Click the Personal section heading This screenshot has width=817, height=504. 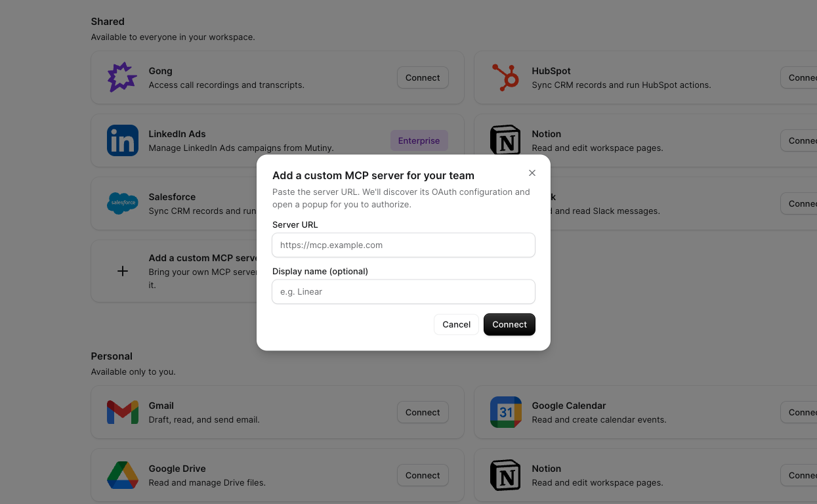[x=112, y=356]
